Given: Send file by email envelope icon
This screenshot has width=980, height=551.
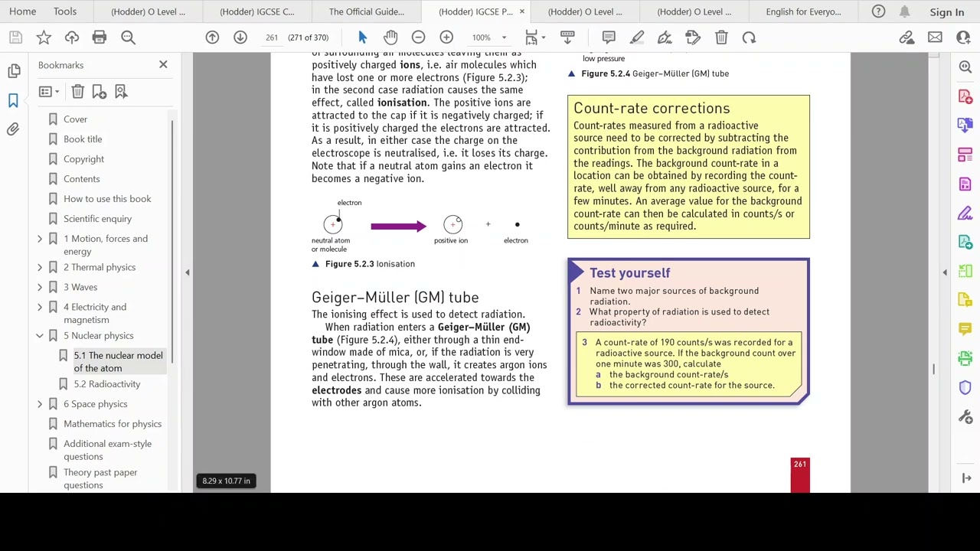Looking at the screenshot, I should pyautogui.click(x=935, y=37).
